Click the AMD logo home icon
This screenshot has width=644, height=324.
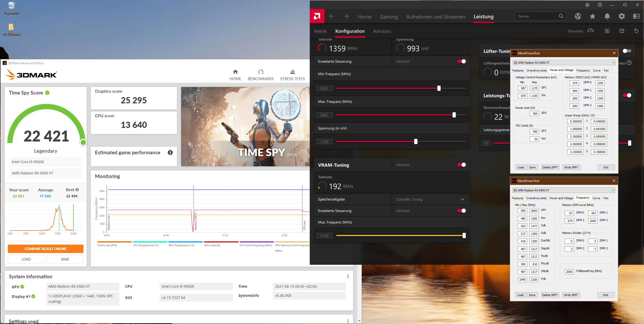click(317, 16)
